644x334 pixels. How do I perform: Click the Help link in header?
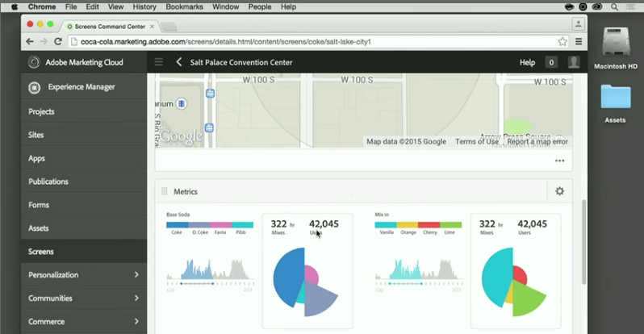click(527, 62)
